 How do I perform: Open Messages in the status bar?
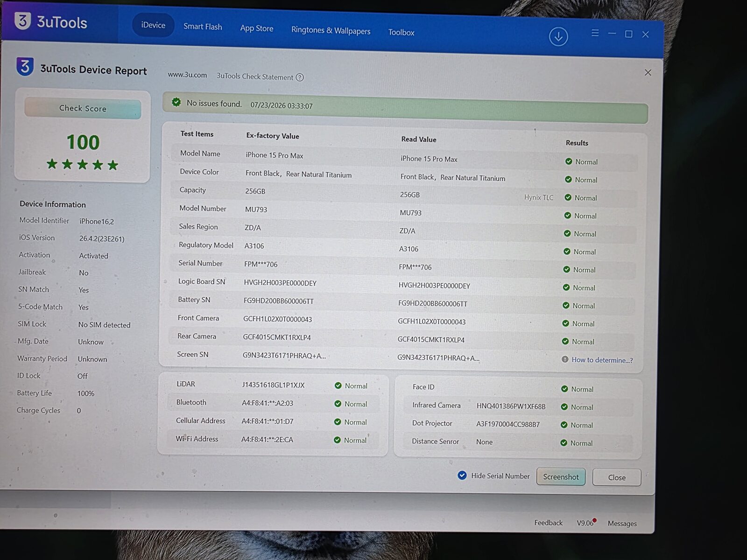(622, 524)
